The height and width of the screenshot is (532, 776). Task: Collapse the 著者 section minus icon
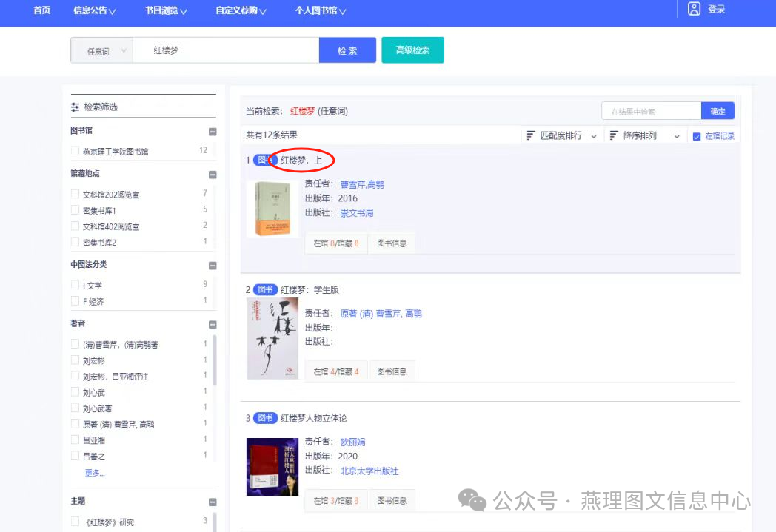[213, 324]
